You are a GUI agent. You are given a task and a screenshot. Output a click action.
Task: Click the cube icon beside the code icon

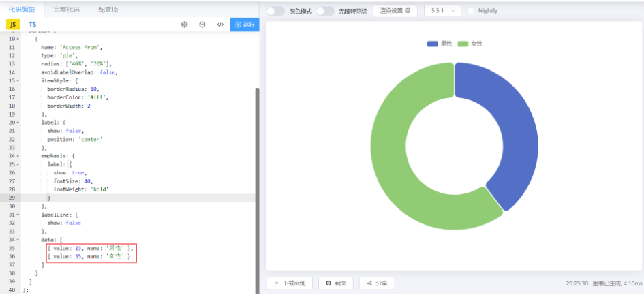tap(202, 25)
